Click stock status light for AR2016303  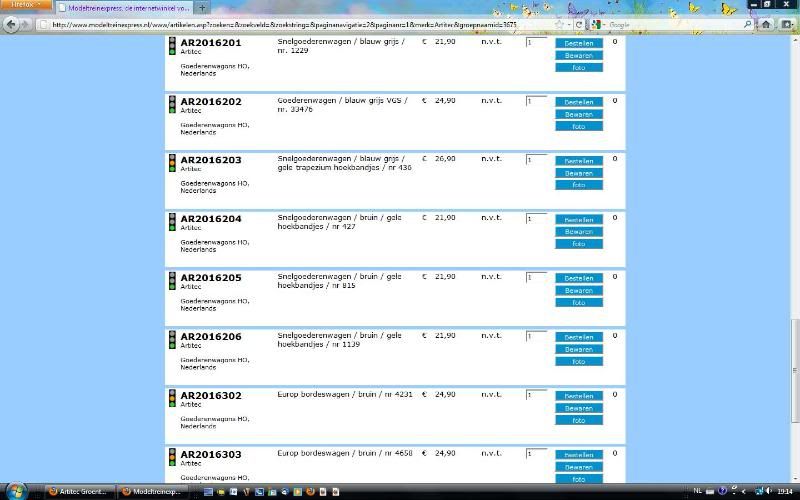[x=172, y=457]
